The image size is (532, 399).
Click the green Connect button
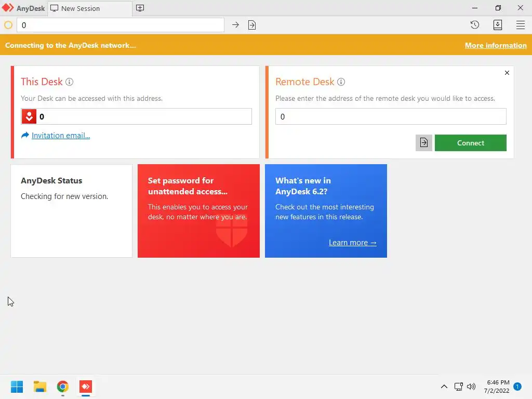click(471, 143)
